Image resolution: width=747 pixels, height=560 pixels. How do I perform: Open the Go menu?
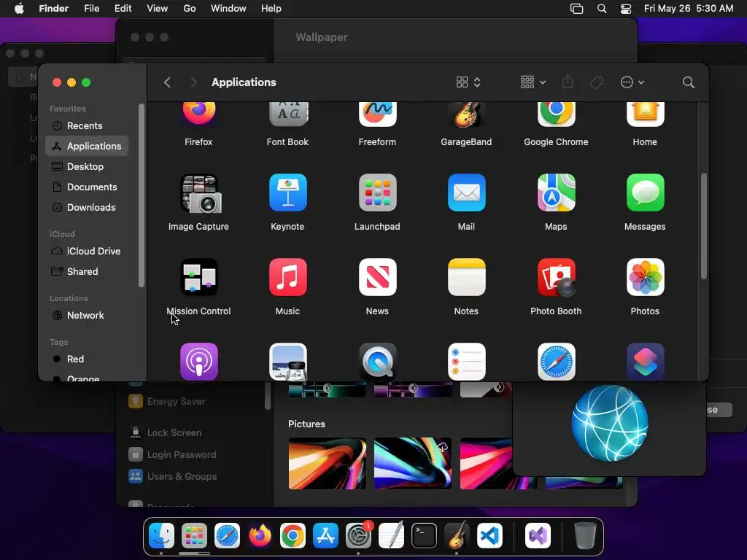[190, 9]
